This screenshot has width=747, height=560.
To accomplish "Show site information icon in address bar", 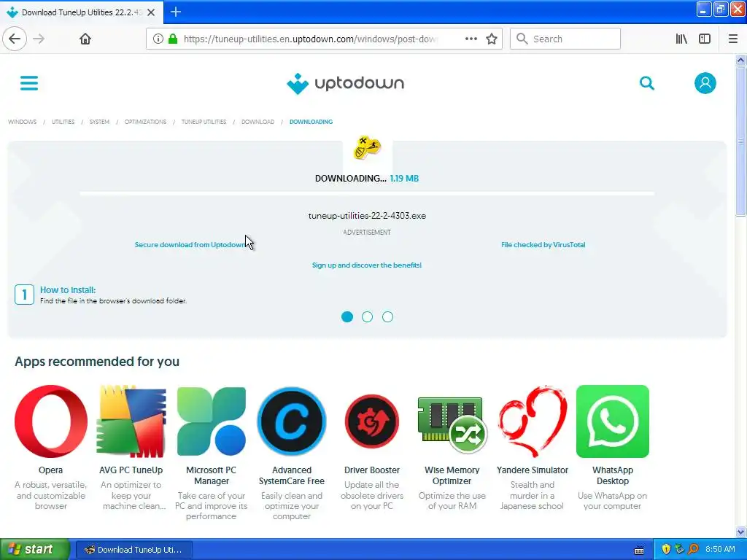I will [158, 39].
